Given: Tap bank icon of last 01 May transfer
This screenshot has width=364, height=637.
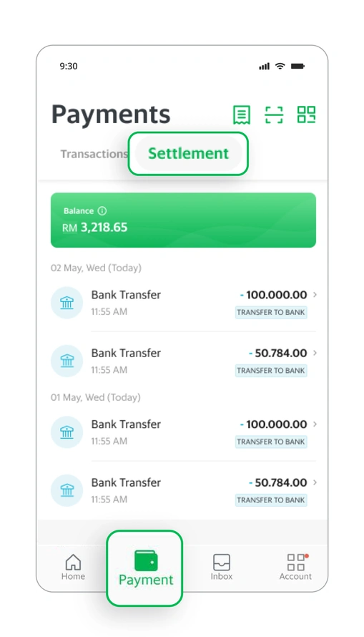Looking at the screenshot, I should pos(67,490).
